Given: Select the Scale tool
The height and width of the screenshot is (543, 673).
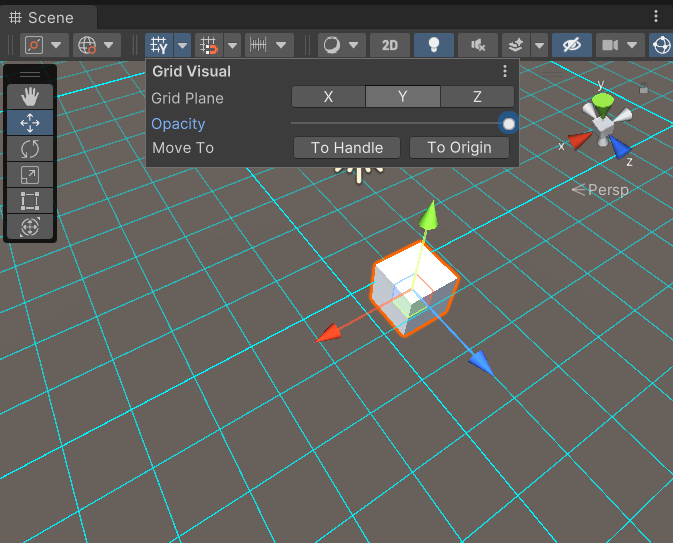Looking at the screenshot, I should point(30,175).
